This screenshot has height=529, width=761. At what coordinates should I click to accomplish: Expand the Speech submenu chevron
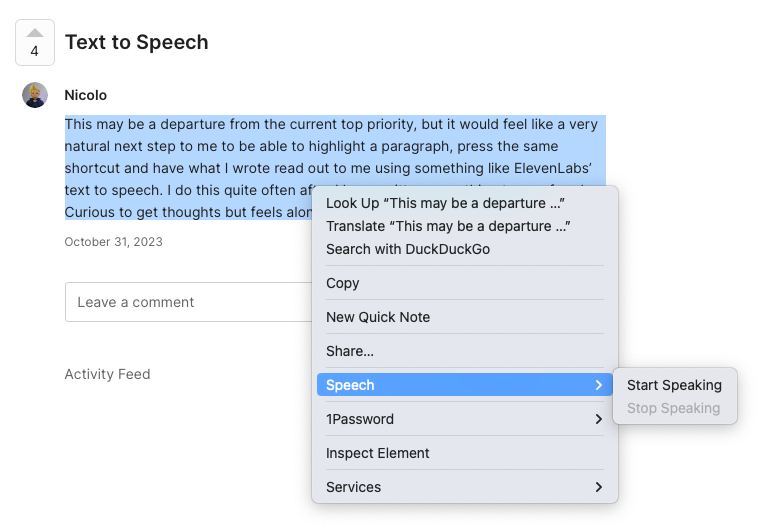pyautogui.click(x=598, y=385)
